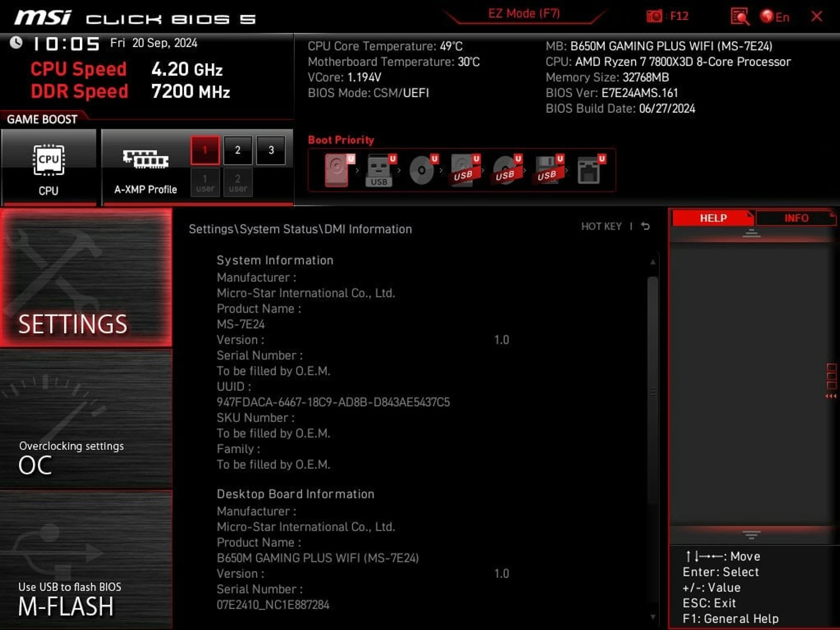Select the USB hard disk boot icon
This screenshot has height=630, width=840.
pos(465,170)
